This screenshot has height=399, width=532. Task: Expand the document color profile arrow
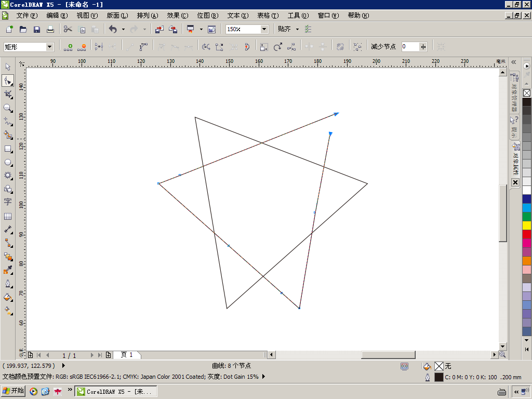[x=263, y=377]
